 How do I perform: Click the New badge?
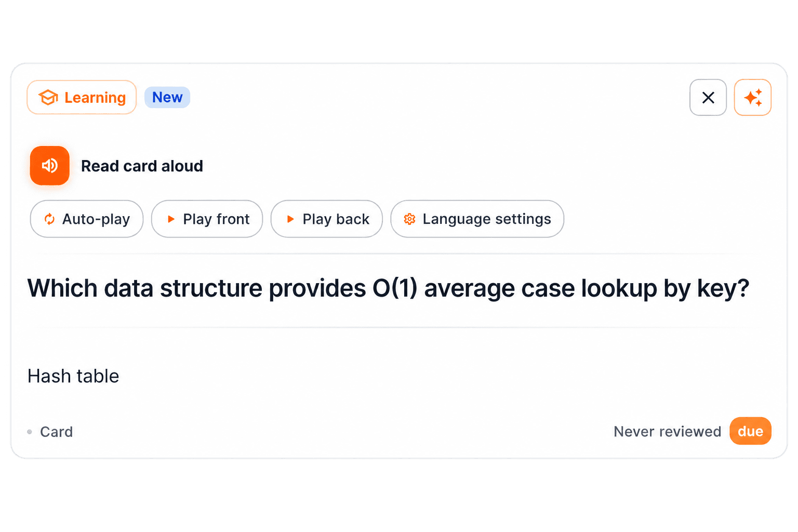pos(167,97)
